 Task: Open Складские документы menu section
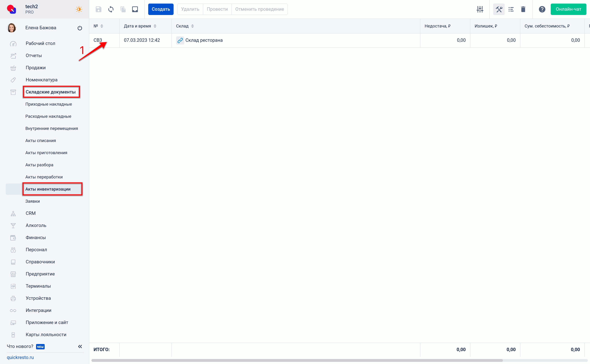[51, 92]
